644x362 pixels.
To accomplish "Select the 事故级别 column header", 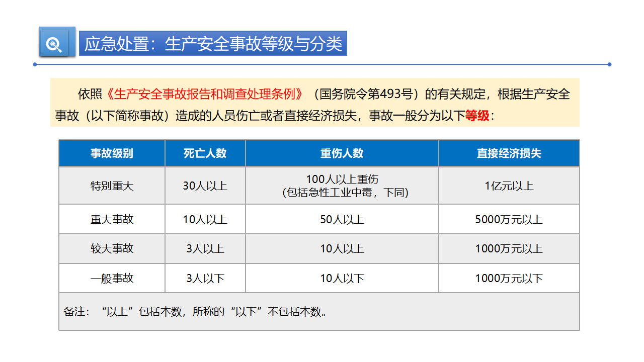I will point(112,153).
